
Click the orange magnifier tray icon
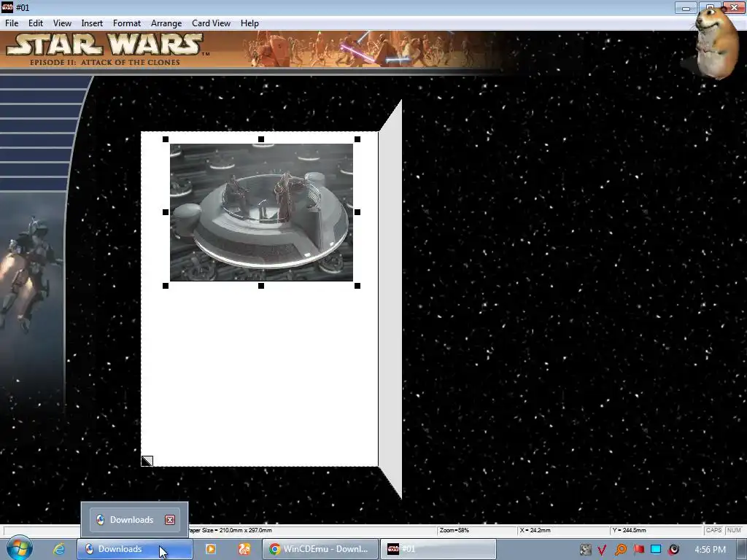(620, 550)
